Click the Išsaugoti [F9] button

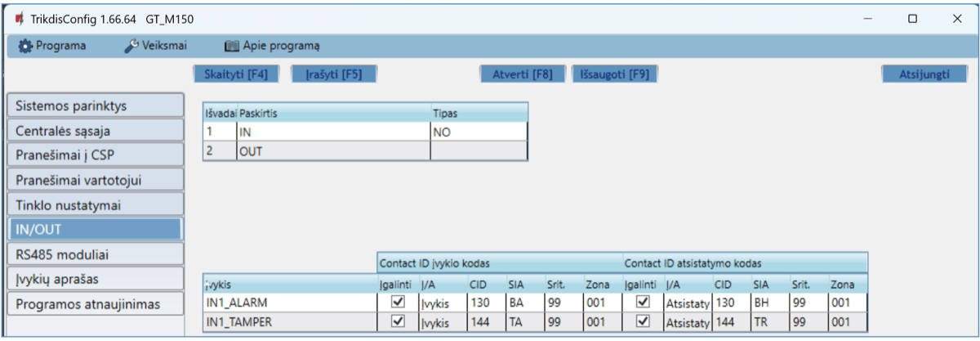tap(614, 74)
